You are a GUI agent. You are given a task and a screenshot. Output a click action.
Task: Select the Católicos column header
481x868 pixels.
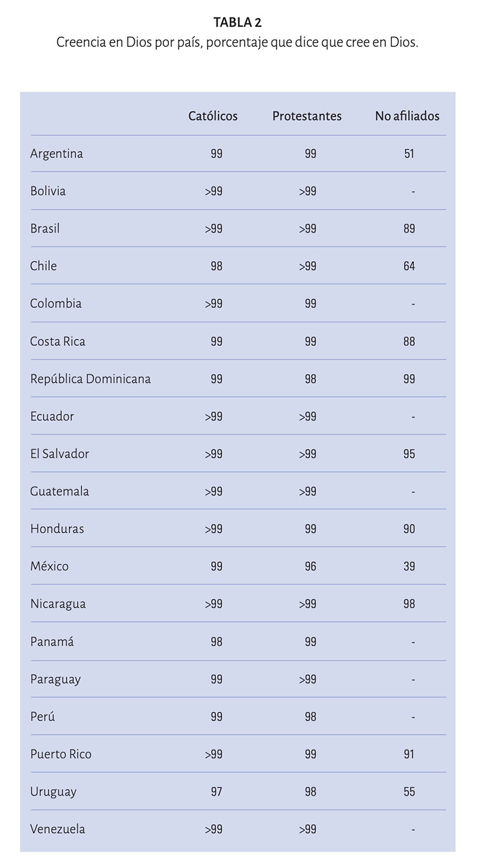point(213,116)
